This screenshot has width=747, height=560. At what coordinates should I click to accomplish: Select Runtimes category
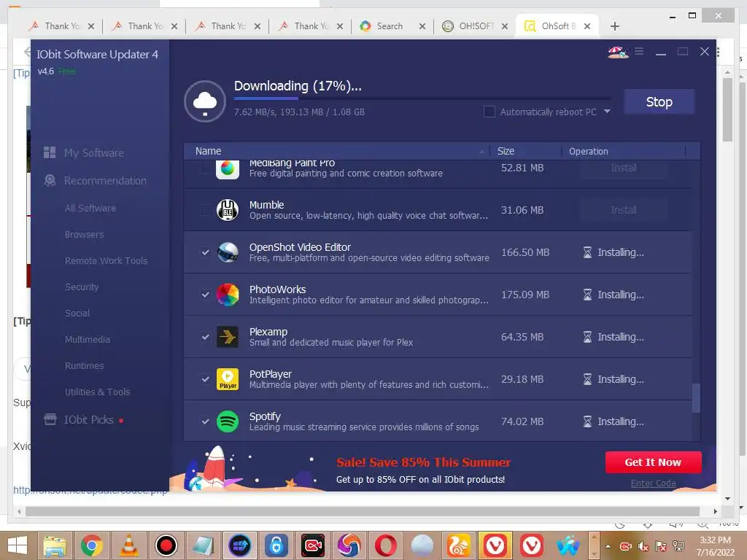click(x=84, y=365)
